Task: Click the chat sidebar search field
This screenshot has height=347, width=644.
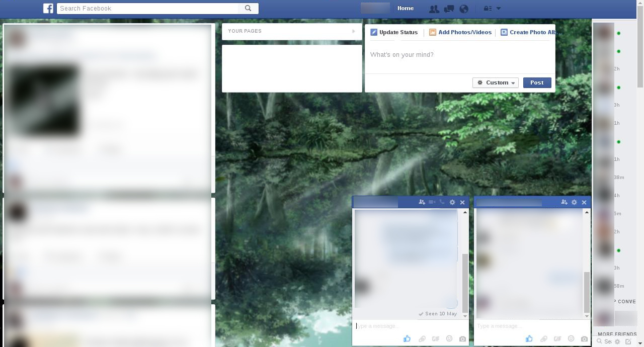Action: point(604,341)
